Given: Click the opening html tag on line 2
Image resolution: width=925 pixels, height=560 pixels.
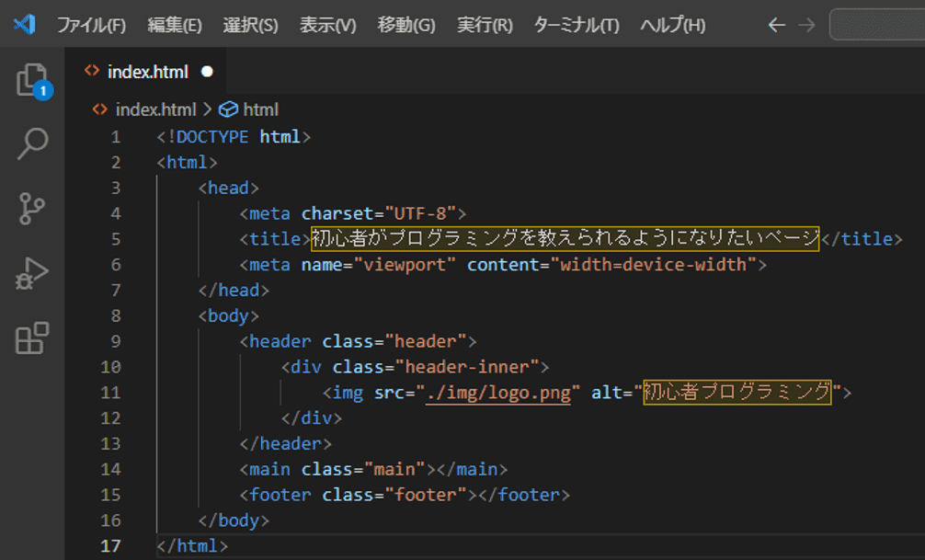Looking at the screenshot, I should [x=187, y=162].
